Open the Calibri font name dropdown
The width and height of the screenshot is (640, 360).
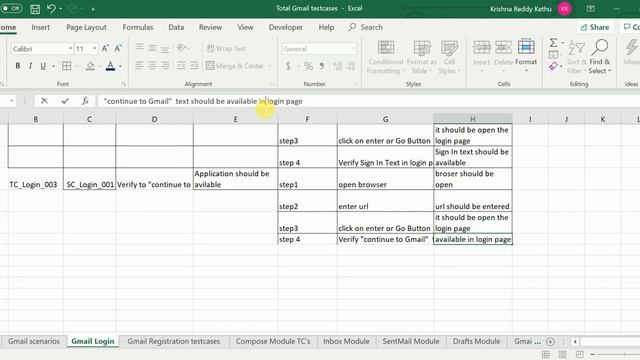(70, 49)
